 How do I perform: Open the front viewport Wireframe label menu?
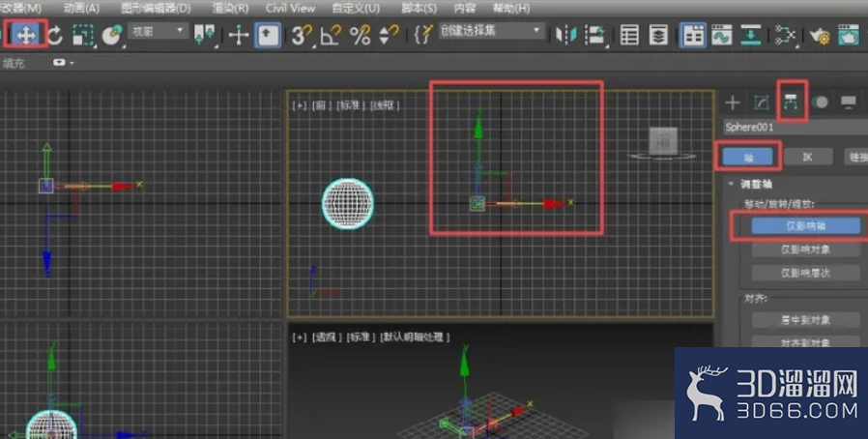point(385,105)
